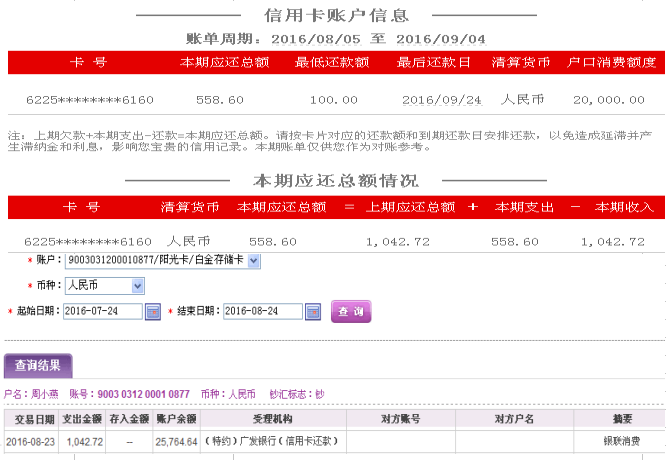The height and width of the screenshot is (460, 666).
Task: Click the 交易日期 column header
Action: (31, 419)
